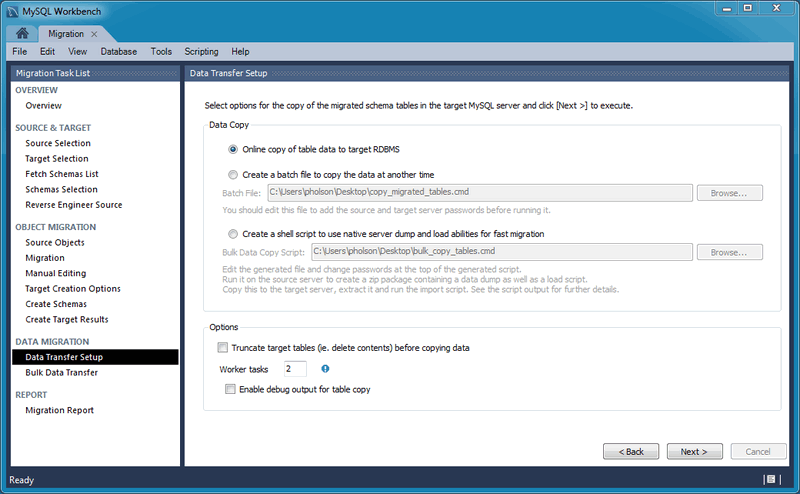The image size is (800, 494).
Task: Select Target Selection task
Action: 57,159
